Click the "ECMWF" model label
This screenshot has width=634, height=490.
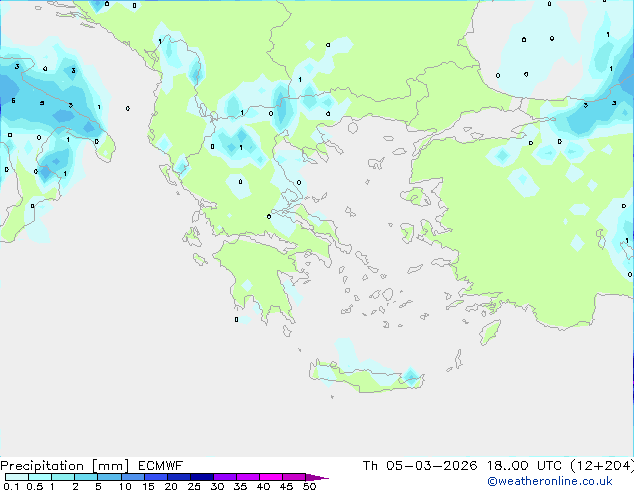click(x=161, y=466)
